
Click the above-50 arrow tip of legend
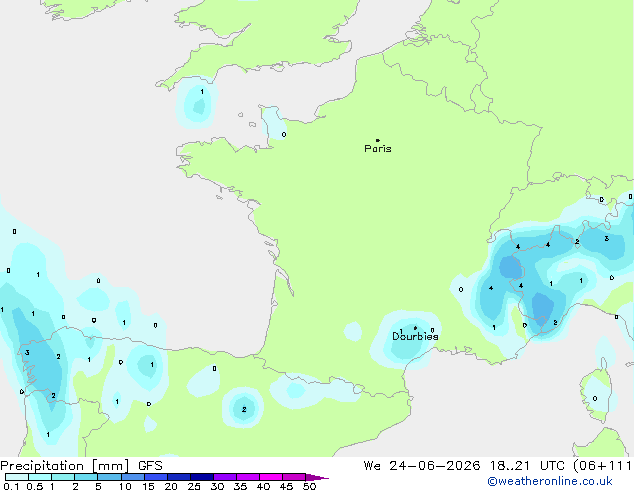(x=317, y=477)
